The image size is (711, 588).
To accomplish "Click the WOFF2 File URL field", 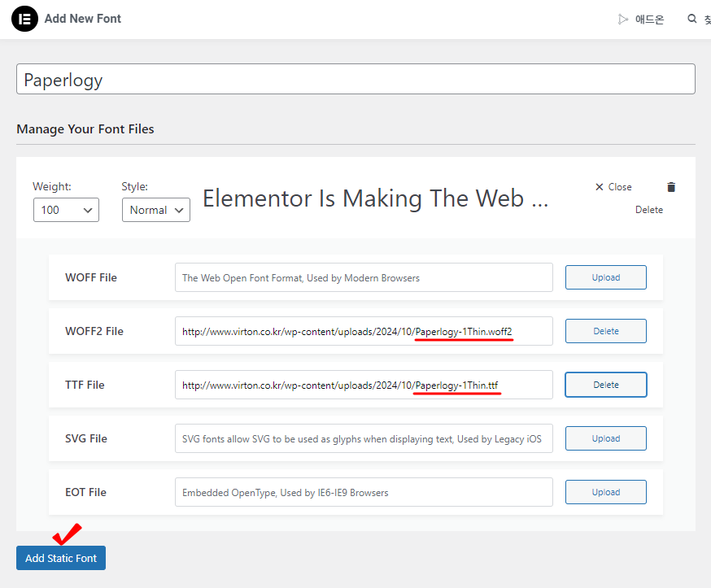I will [x=364, y=331].
